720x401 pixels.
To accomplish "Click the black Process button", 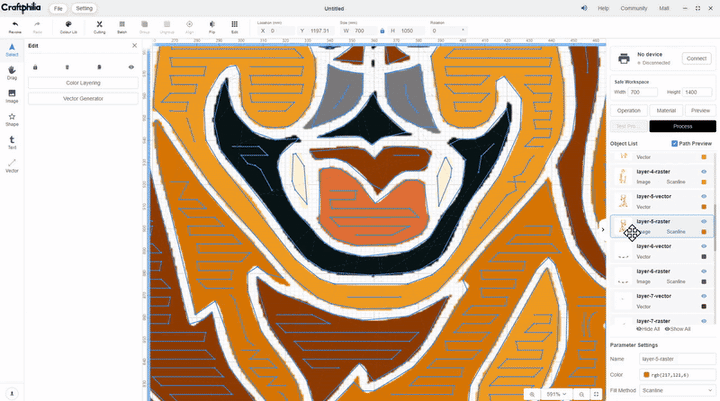I will [682, 126].
